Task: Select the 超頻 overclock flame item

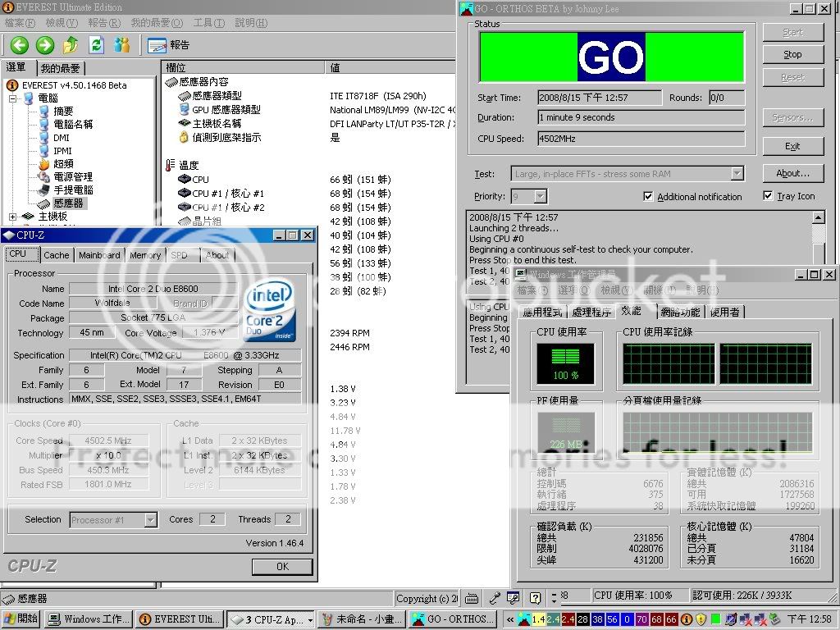Action: tap(62, 163)
